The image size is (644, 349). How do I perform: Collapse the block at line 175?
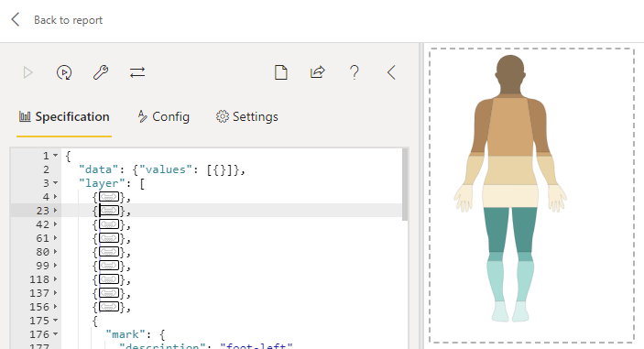[56, 321]
